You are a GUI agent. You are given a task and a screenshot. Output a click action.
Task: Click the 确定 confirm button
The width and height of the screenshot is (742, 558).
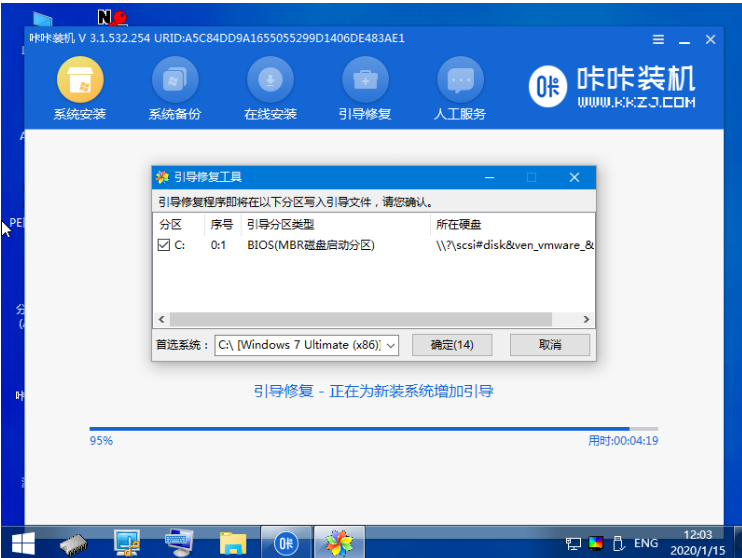(x=452, y=344)
